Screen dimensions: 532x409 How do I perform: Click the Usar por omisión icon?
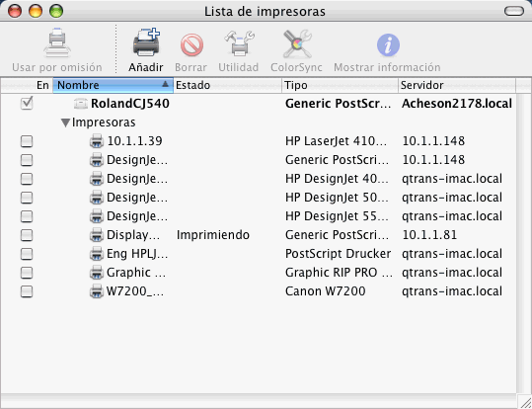(57, 42)
